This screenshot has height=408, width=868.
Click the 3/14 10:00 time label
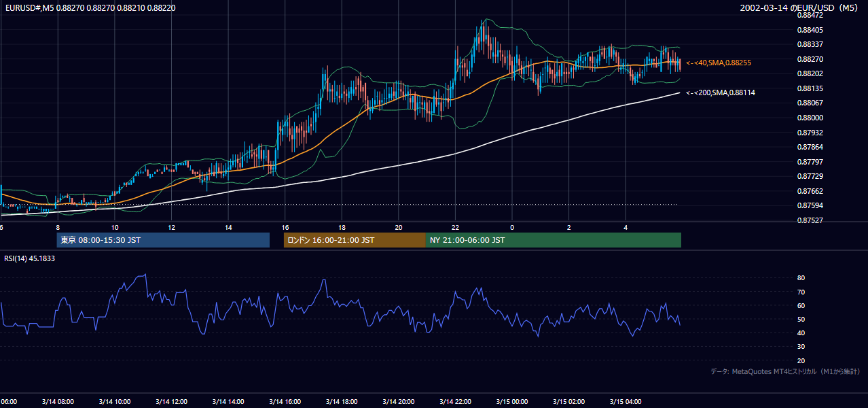click(x=115, y=401)
